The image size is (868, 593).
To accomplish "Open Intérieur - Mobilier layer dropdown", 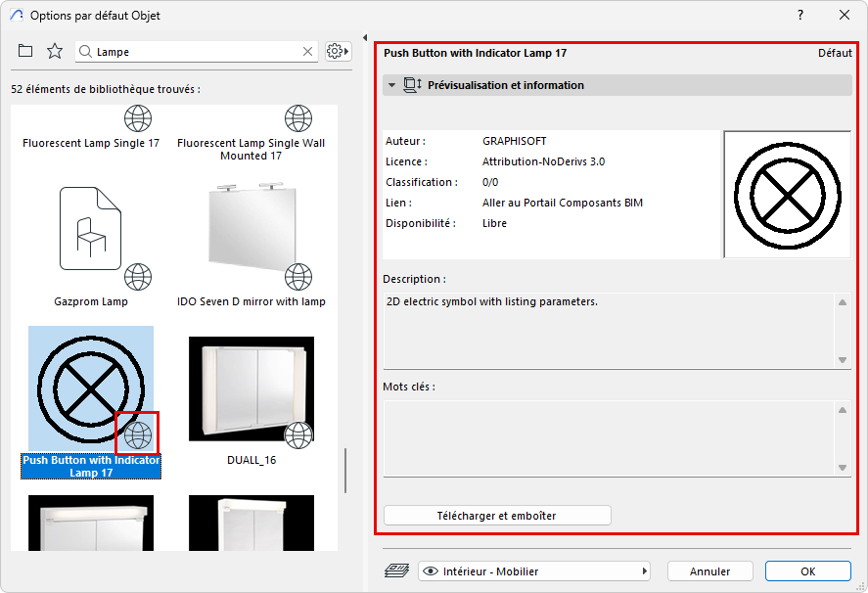I will pyautogui.click(x=533, y=570).
